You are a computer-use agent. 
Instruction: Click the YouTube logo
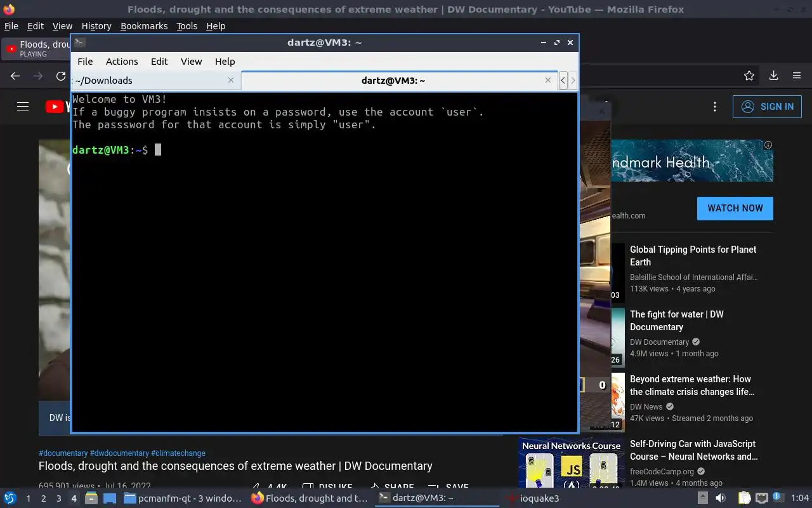[x=58, y=107]
